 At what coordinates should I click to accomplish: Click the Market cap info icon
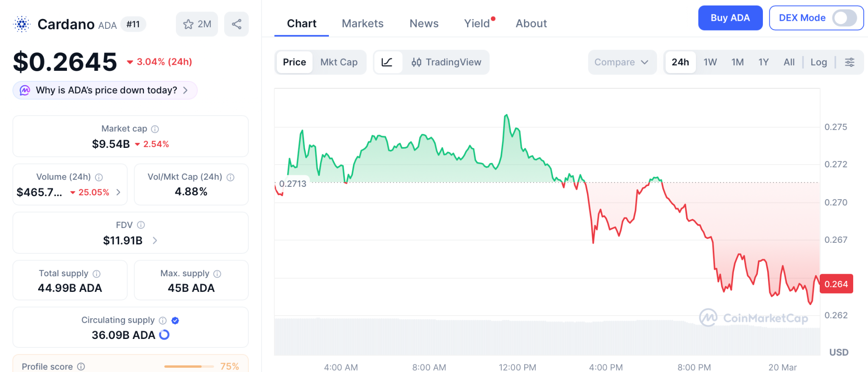tap(155, 129)
